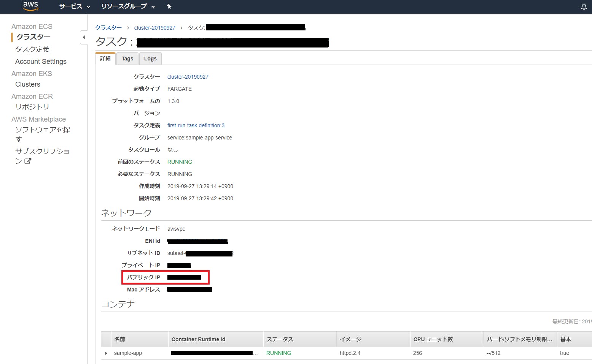The height and width of the screenshot is (364, 592).
Task: Select クラスター in the ECS sidebar
Action: tap(33, 37)
